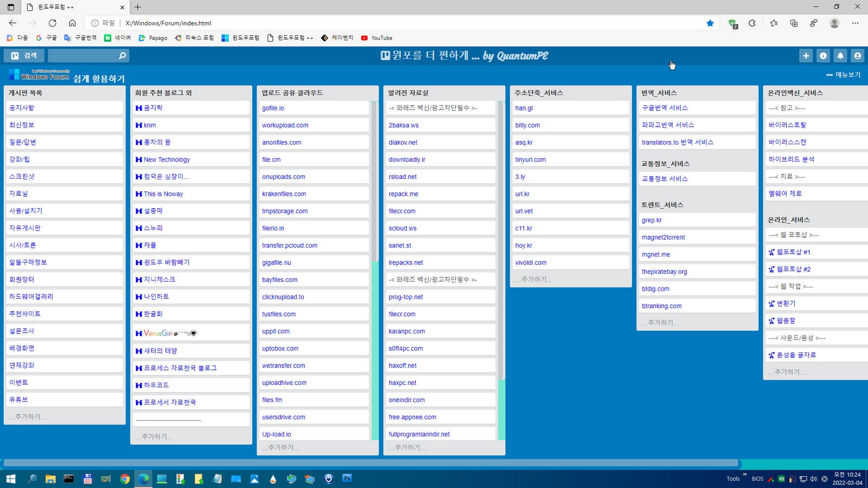Click the search magnifier icon in header
The width and height of the screenshot is (868, 488).
122,55
